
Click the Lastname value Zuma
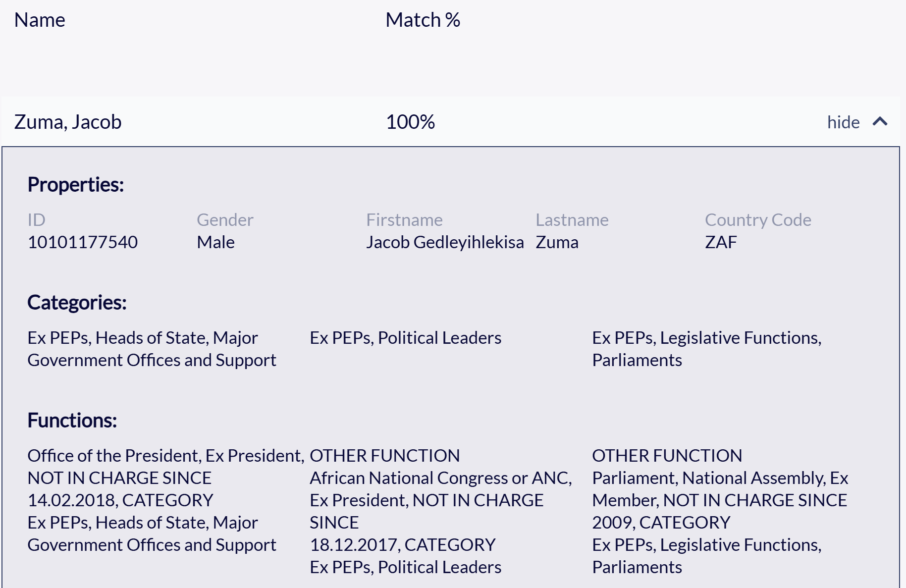click(x=557, y=242)
